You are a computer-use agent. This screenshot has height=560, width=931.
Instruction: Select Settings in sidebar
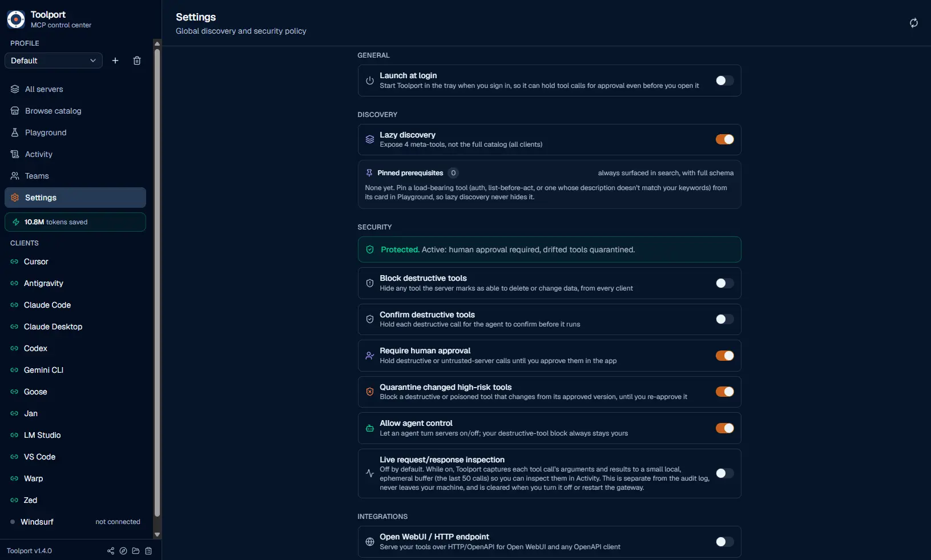coord(75,198)
